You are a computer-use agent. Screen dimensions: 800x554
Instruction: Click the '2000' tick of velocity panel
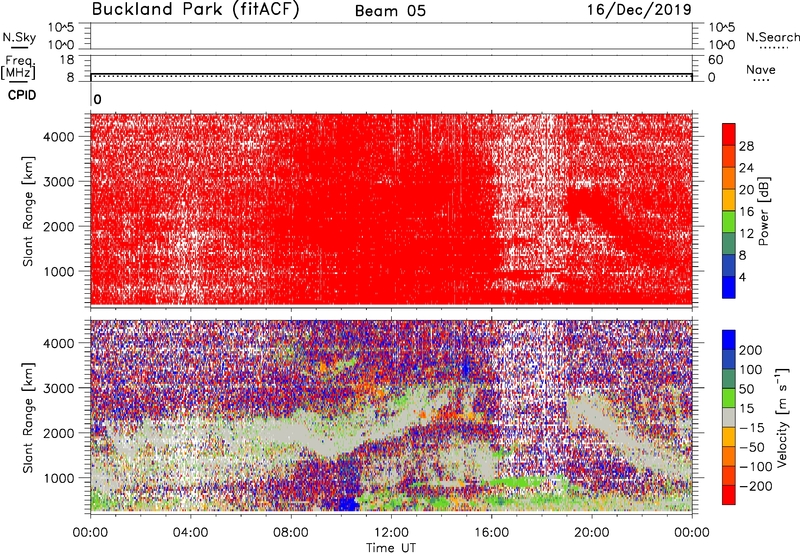59,433
